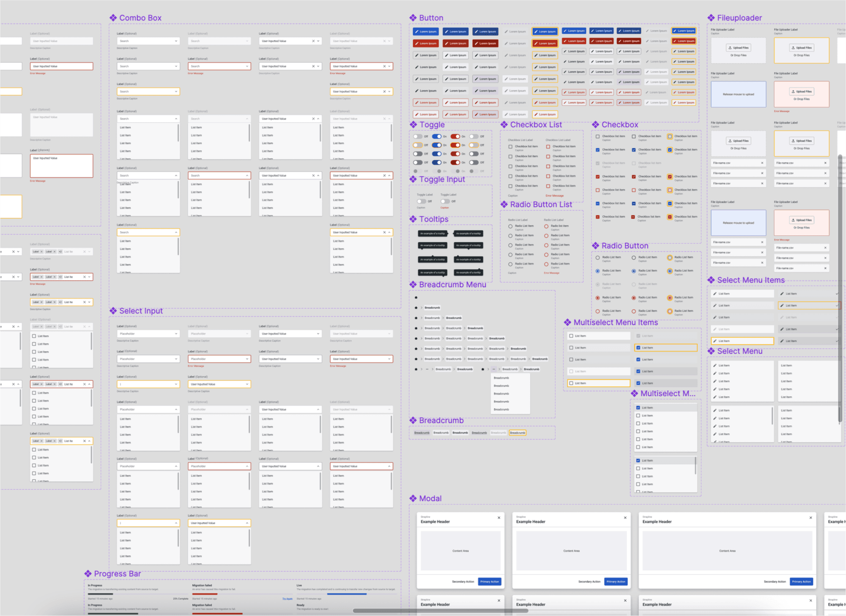Image resolution: width=846 pixels, height=616 pixels.
Task: Close the leftmost top-row Example Header modal via its X
Action: pos(499,518)
